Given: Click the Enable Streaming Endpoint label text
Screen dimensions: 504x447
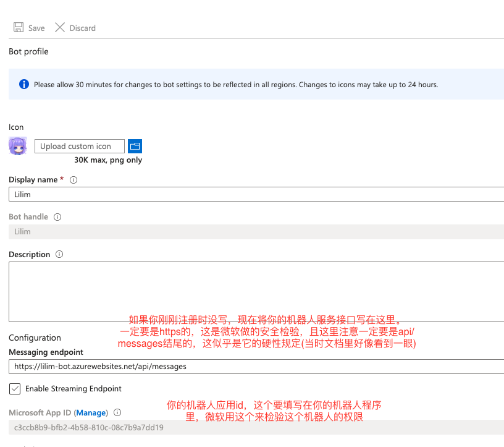Looking at the screenshot, I should (x=73, y=389).
